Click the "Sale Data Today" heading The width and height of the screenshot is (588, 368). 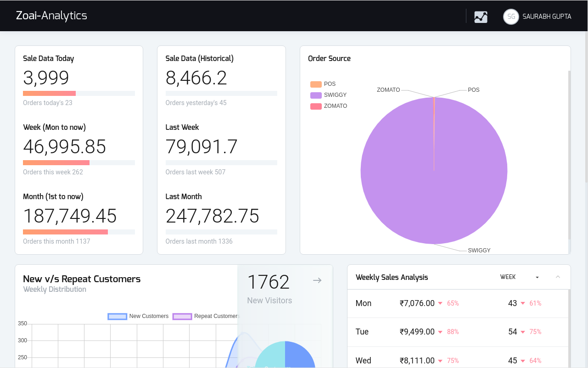click(48, 58)
